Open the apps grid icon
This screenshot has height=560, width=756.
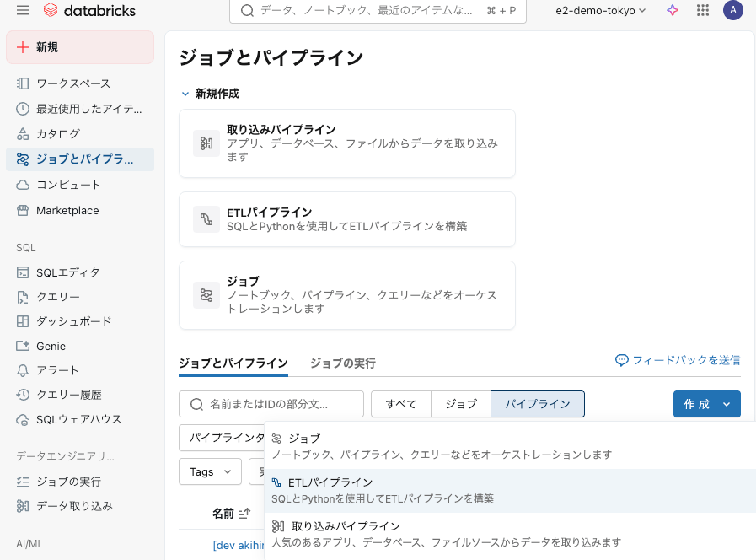tap(702, 11)
